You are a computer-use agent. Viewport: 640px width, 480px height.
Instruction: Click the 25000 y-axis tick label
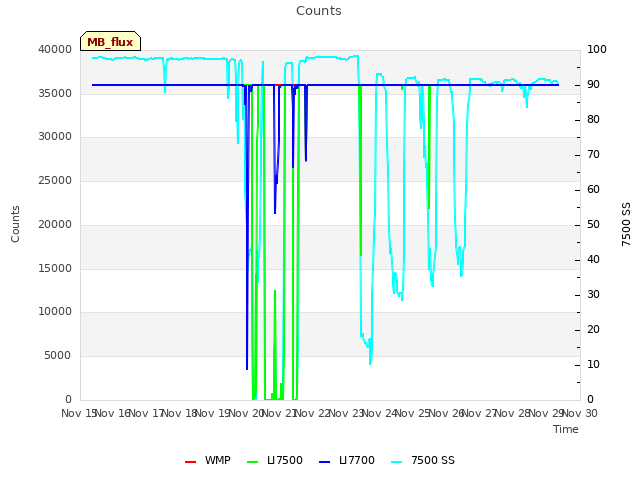pos(55,180)
